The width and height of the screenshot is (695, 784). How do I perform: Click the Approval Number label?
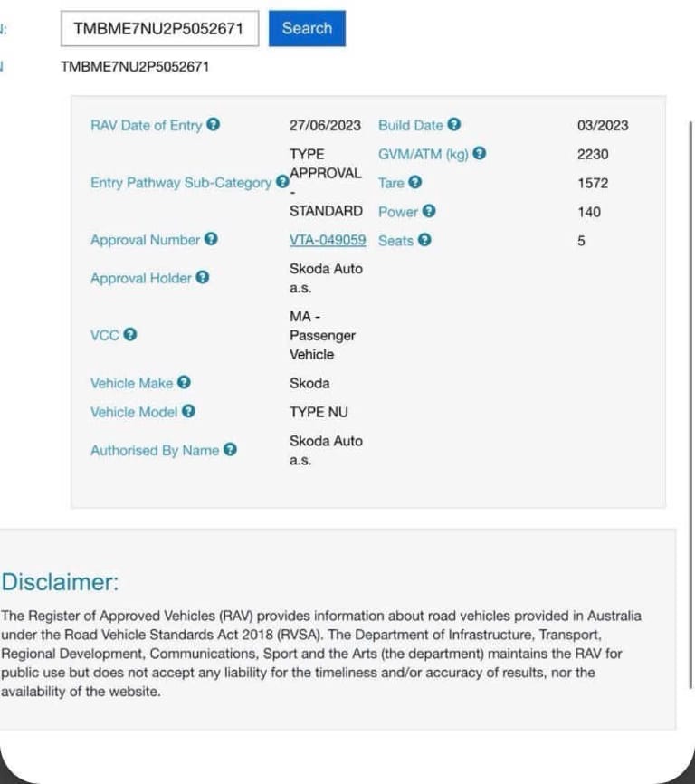146,240
